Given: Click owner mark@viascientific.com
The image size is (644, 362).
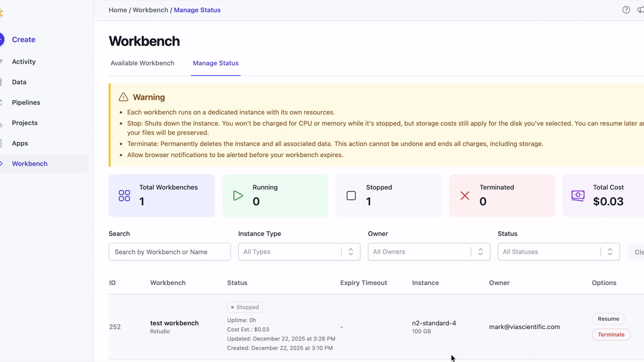Looking at the screenshot, I should click(524, 327).
